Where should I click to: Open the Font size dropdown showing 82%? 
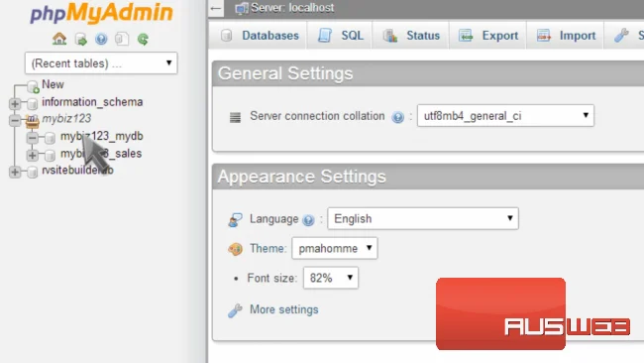click(x=331, y=278)
